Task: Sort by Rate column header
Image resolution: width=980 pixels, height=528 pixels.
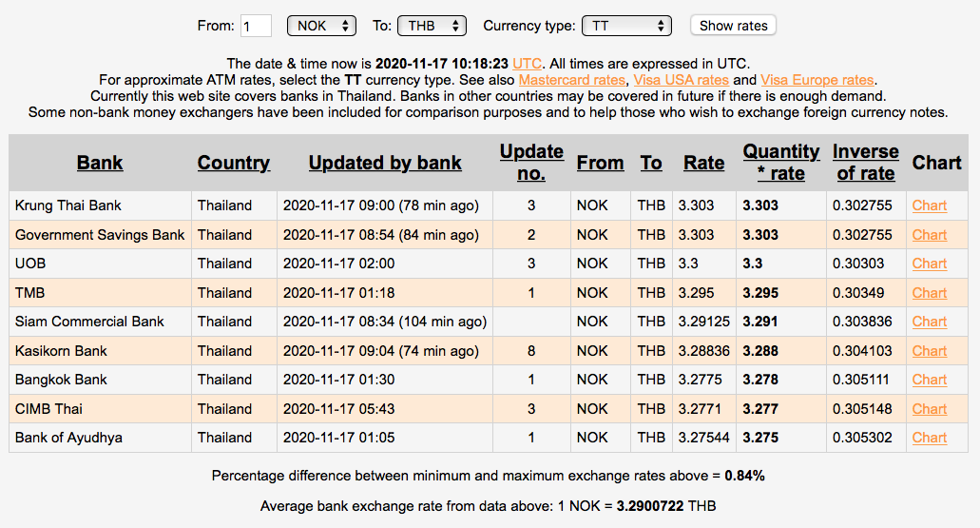Action: (703, 163)
